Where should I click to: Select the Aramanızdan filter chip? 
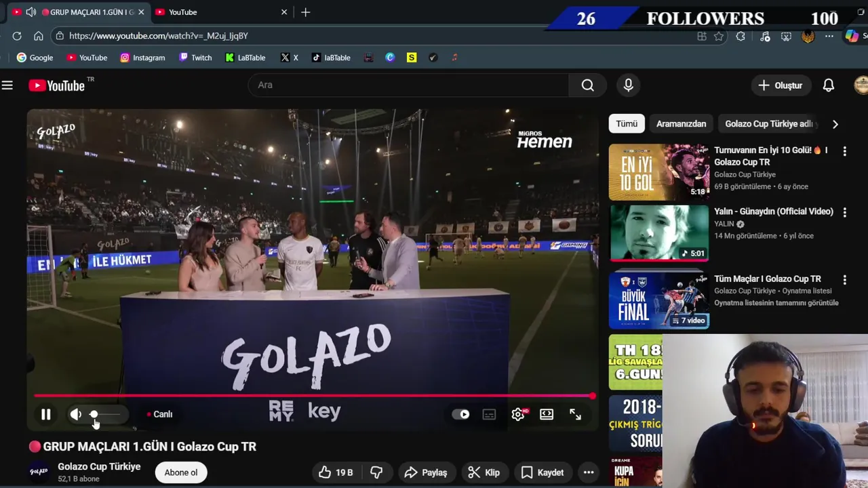[681, 124]
